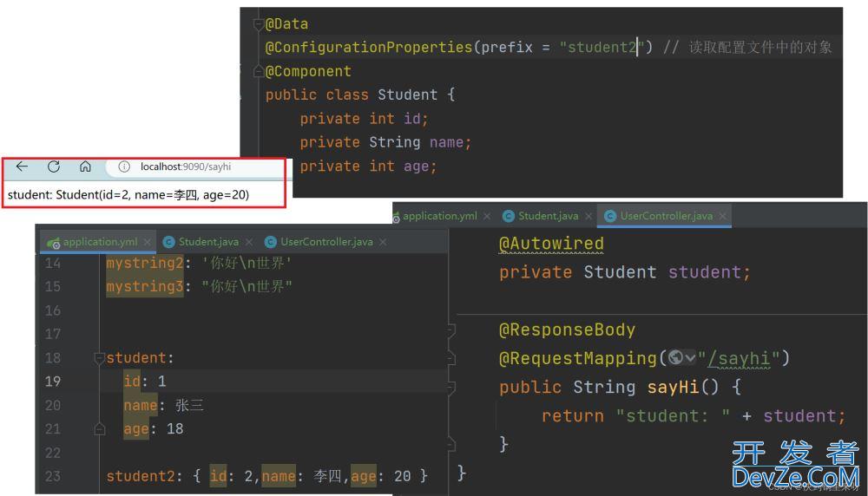Click the name value 张三
This screenshot has height=496, width=868.
[189, 405]
